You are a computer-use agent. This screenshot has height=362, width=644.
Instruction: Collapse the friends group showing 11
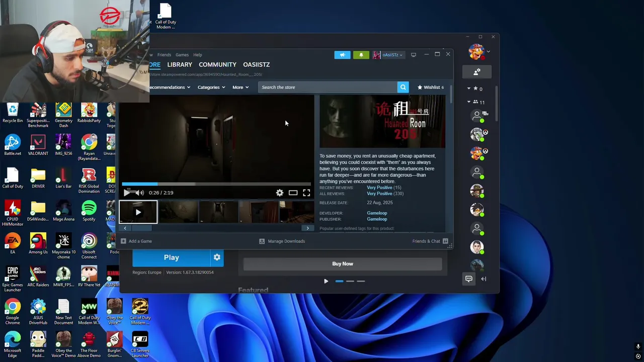click(x=469, y=102)
